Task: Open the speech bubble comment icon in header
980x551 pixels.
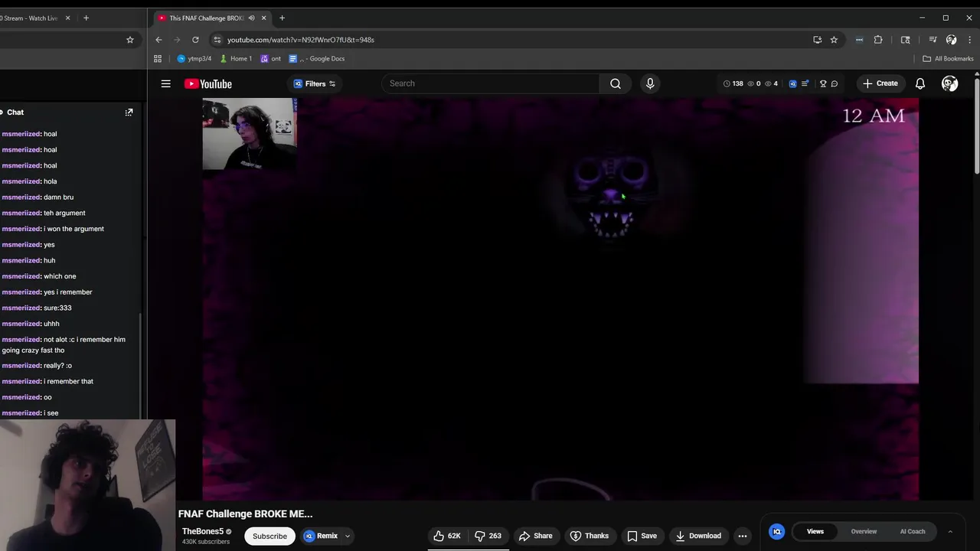Action: click(x=835, y=83)
